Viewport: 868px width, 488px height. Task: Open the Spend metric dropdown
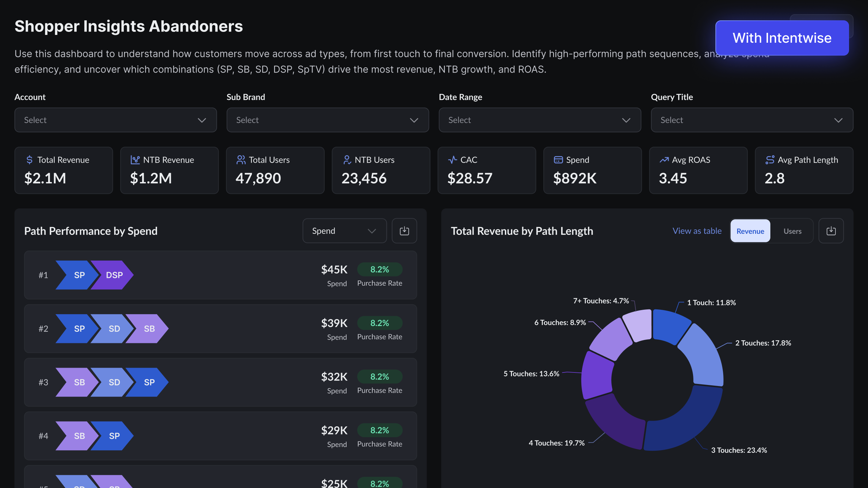point(344,231)
